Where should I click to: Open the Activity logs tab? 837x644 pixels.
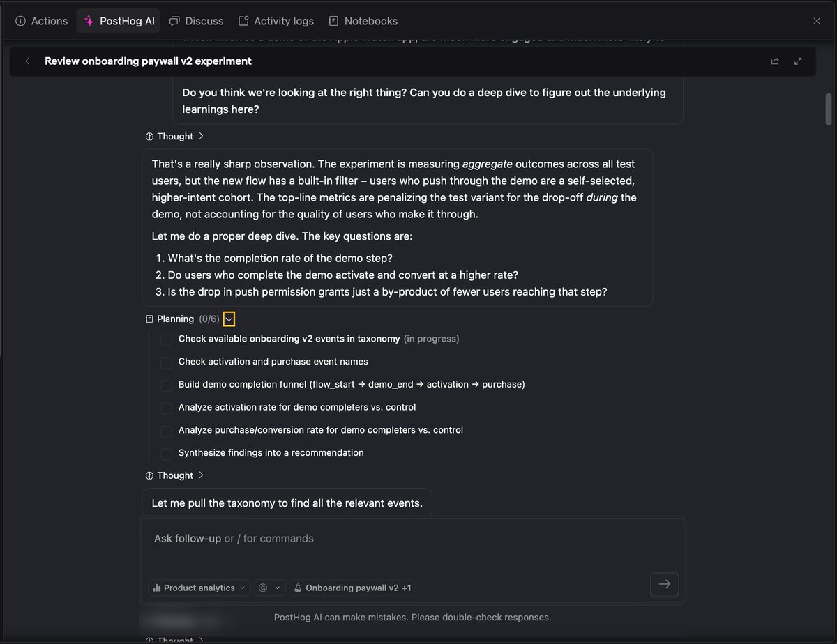coord(276,21)
